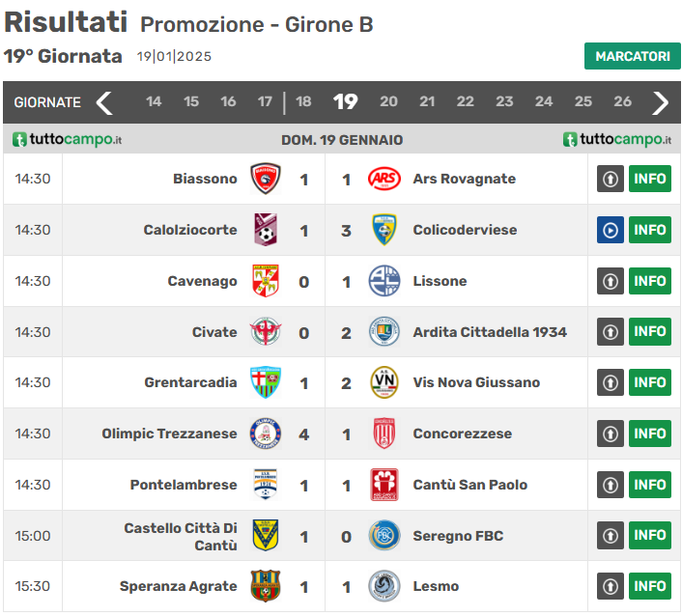Image resolution: width=682 pixels, height=616 pixels.
Task: Open the Concorezzese team link
Action: click(x=462, y=434)
